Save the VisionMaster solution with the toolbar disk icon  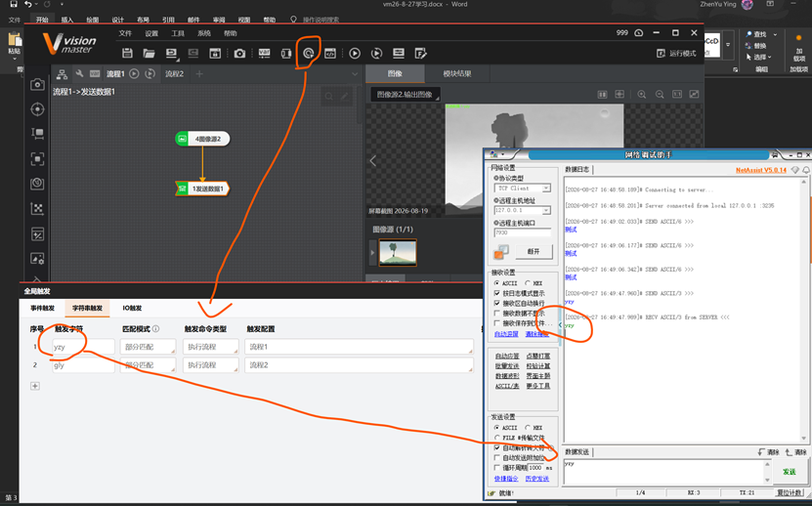point(127,54)
